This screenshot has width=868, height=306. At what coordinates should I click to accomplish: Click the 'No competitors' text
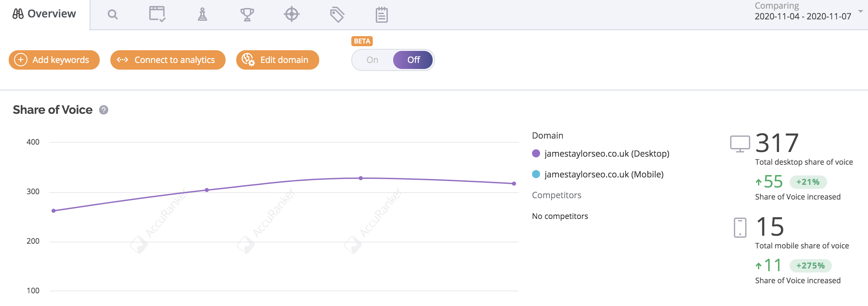coord(560,216)
